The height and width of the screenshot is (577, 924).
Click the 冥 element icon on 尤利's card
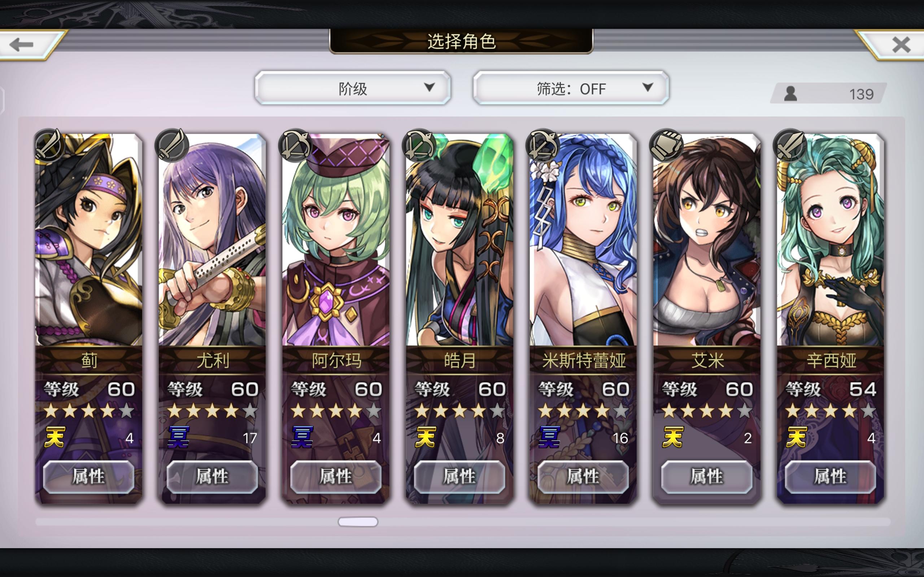click(178, 437)
